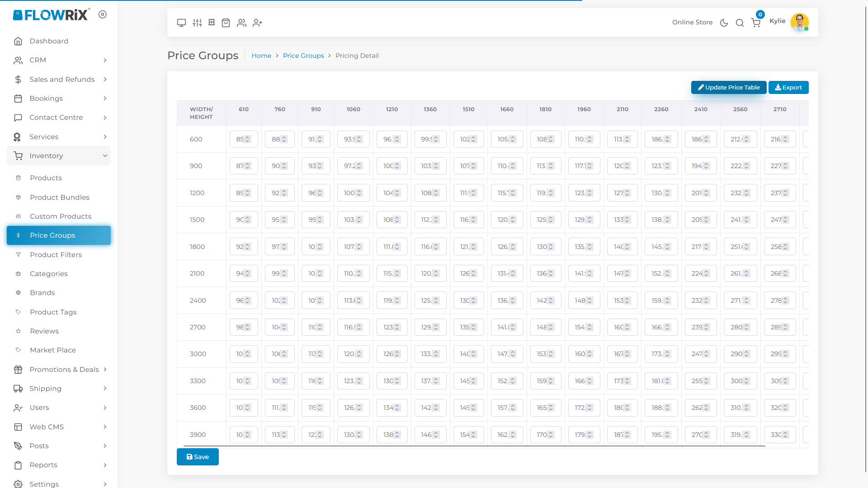Viewport: 868px width, 488px height.
Task: Toggle dark mode with the moon icon
Action: tap(724, 23)
